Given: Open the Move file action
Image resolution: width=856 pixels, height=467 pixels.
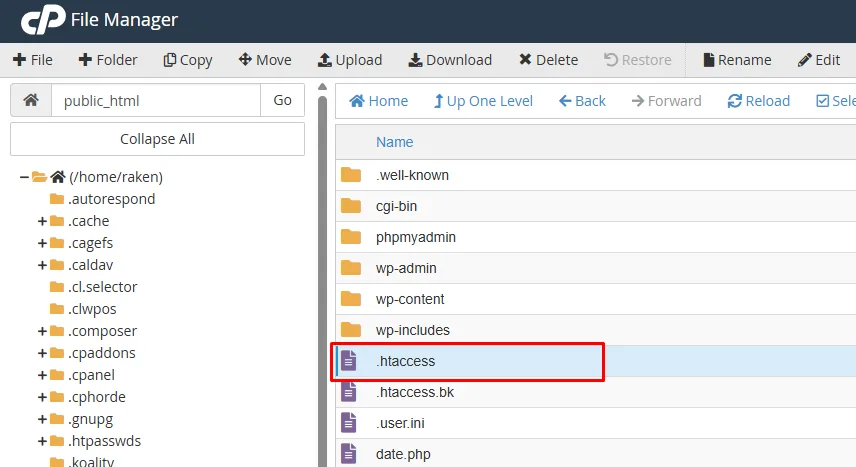Looking at the screenshot, I should tap(265, 60).
